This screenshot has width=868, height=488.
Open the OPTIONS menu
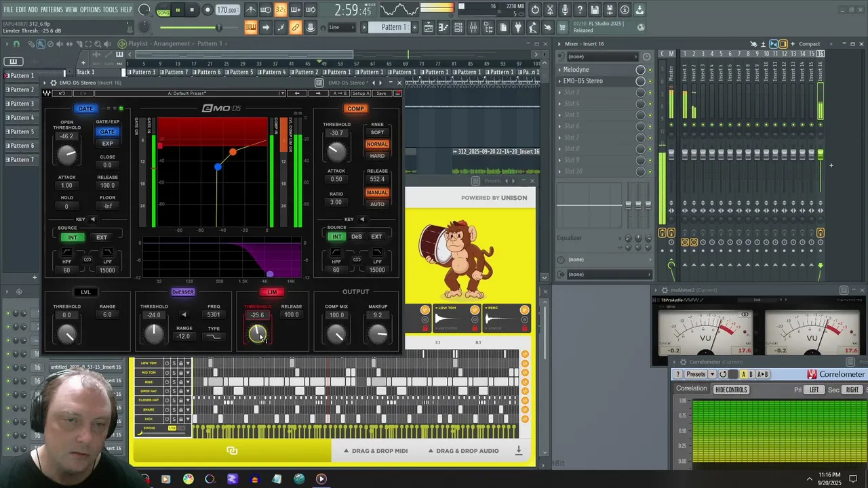[90, 9]
